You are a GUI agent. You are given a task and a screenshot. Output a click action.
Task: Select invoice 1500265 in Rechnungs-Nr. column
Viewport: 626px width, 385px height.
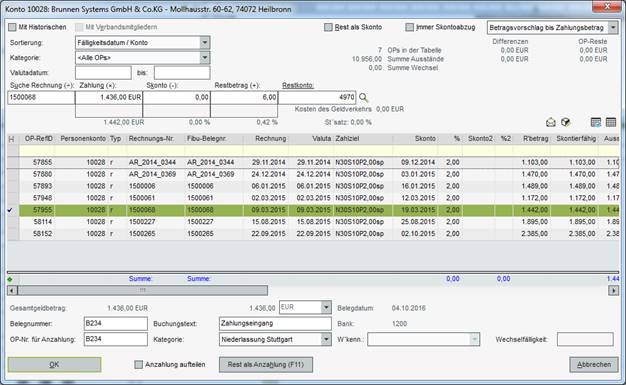point(142,234)
